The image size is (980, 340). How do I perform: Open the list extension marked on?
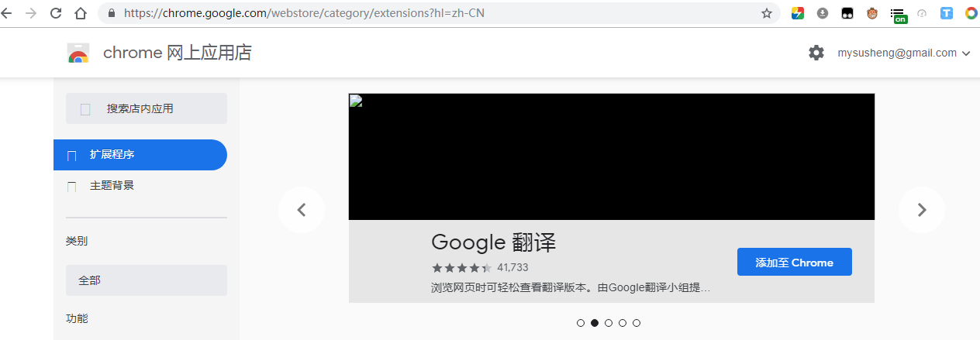click(x=899, y=15)
